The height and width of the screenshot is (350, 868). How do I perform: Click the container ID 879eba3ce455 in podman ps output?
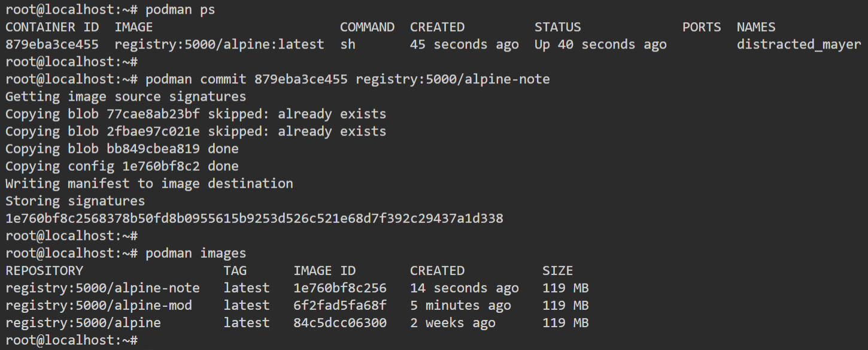pos(51,44)
